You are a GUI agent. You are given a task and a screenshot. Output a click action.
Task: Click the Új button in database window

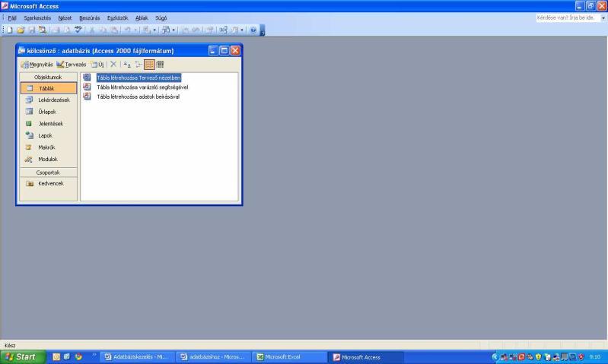(x=97, y=65)
